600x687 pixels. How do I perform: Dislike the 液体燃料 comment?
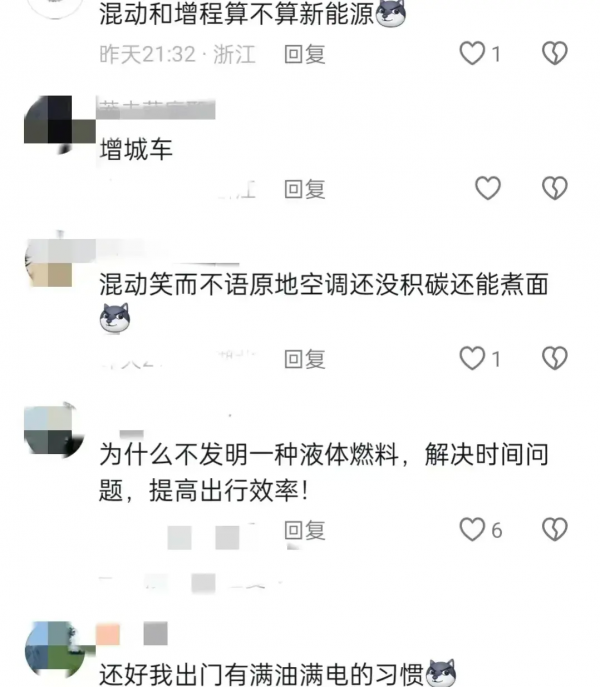coord(555,529)
